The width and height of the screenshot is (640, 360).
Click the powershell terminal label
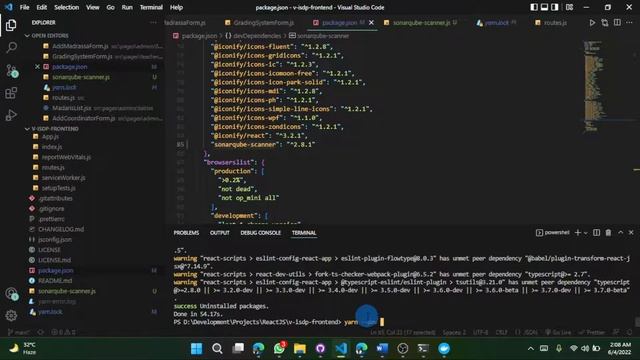pyautogui.click(x=553, y=233)
